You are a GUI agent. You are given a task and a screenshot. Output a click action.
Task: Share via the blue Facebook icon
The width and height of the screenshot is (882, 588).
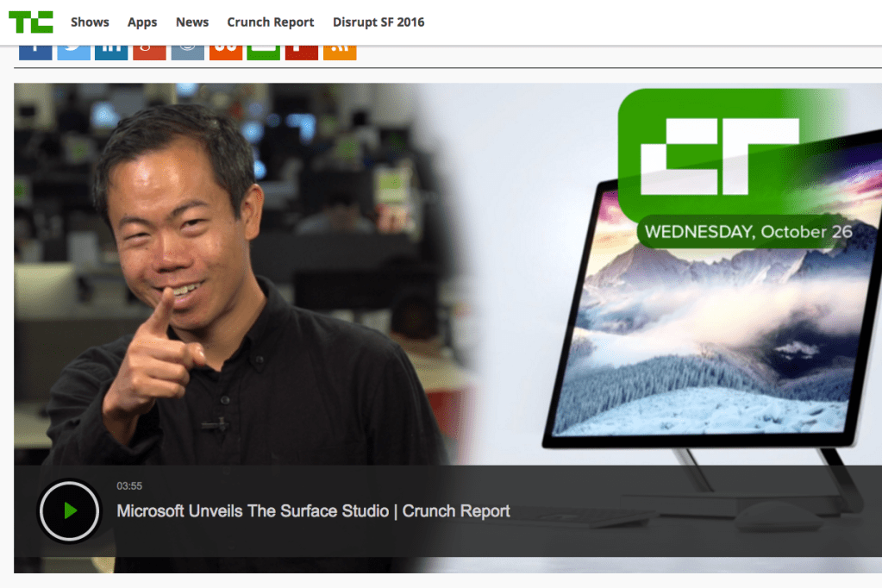coord(35,53)
